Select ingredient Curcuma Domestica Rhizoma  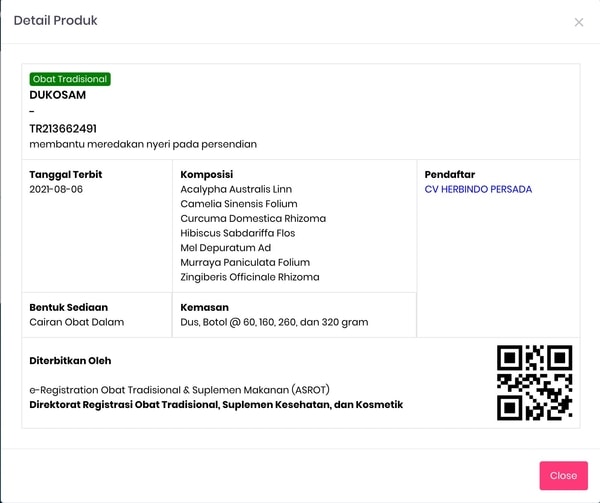click(x=253, y=218)
